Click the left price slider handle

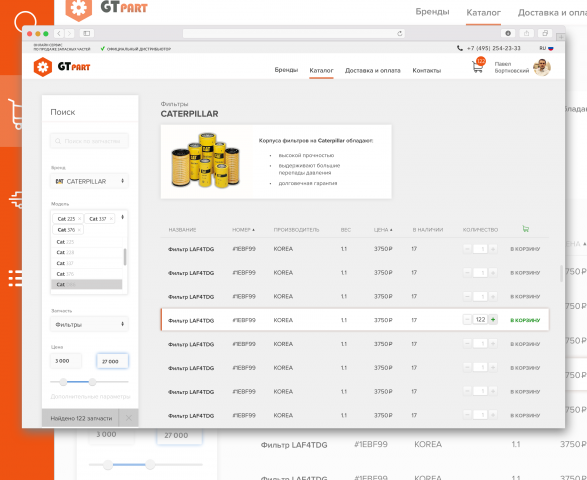pyautogui.click(x=63, y=382)
